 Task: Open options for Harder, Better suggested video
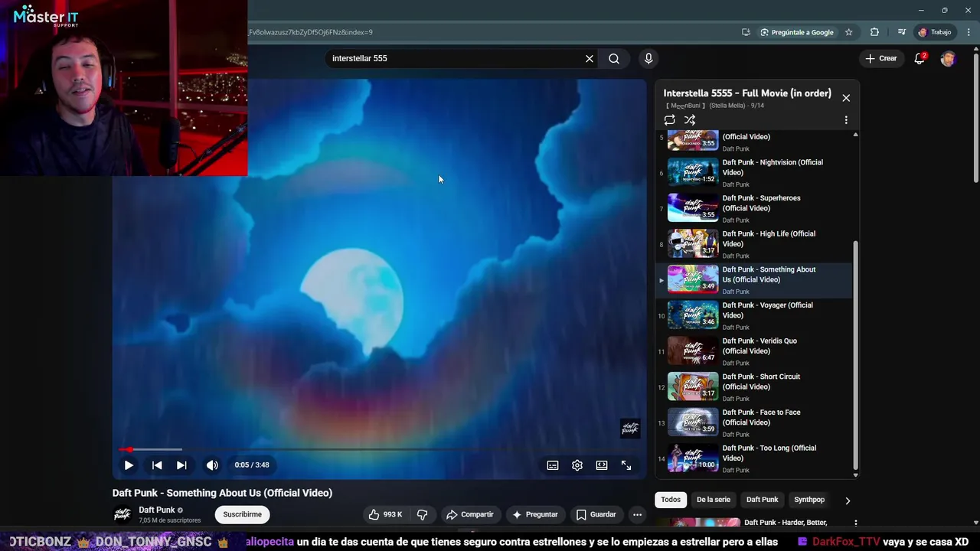[856, 523]
